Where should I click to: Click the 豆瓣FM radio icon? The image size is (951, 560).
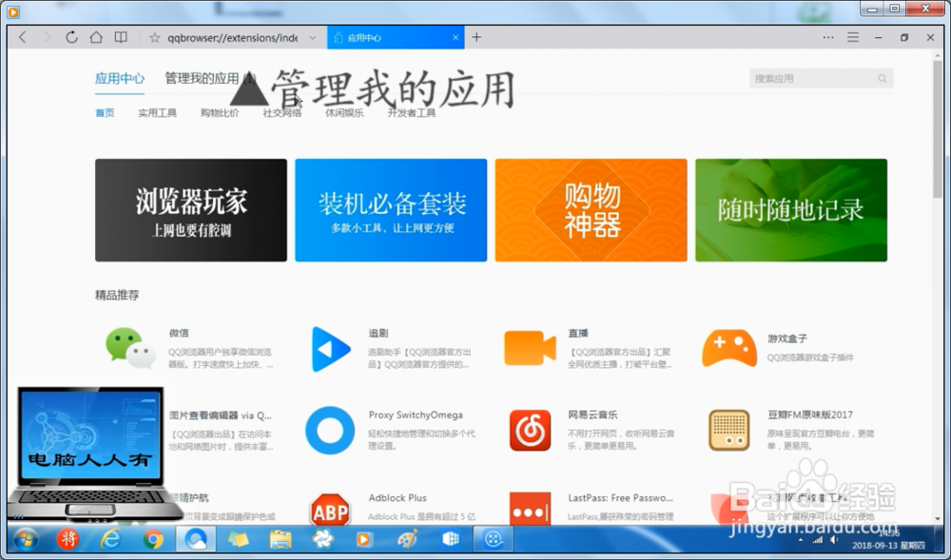tap(729, 431)
